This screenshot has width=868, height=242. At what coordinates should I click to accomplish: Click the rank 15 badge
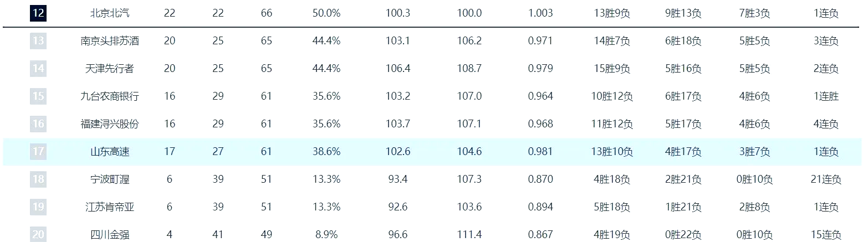coord(38,96)
